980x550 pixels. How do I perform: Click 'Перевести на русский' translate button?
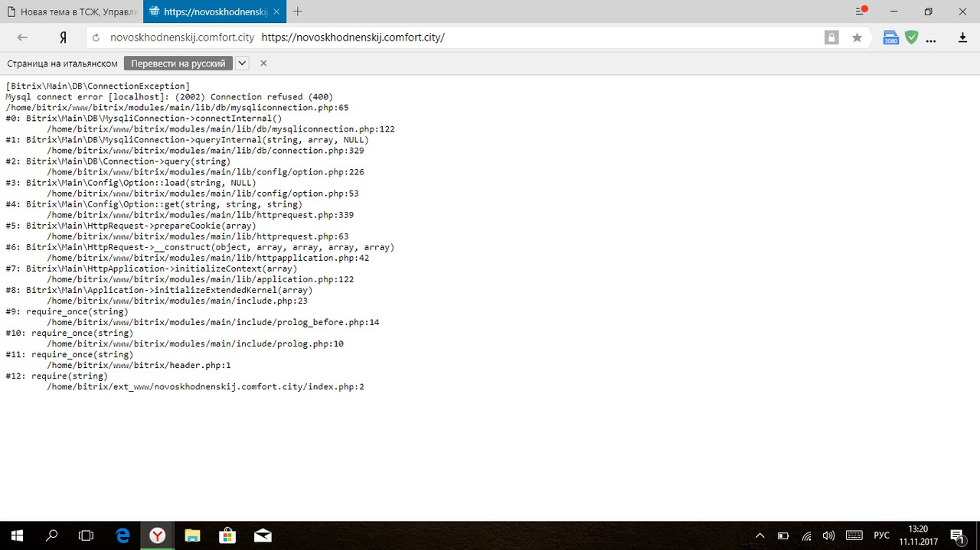click(178, 63)
